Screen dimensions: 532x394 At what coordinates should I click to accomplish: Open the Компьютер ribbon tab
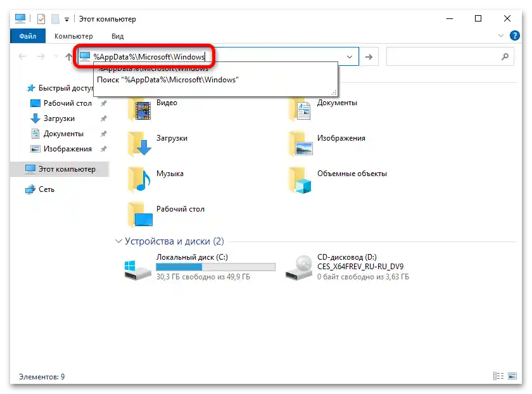tap(73, 36)
